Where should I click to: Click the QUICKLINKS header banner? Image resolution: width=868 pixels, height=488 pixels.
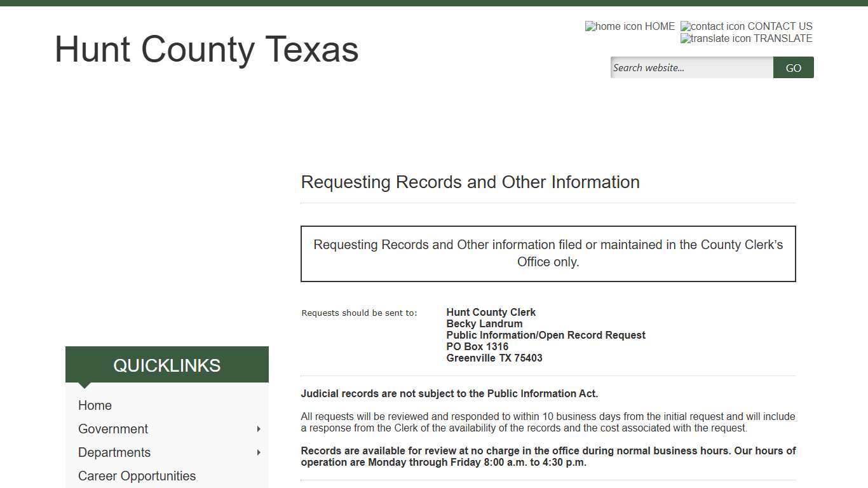point(166,365)
